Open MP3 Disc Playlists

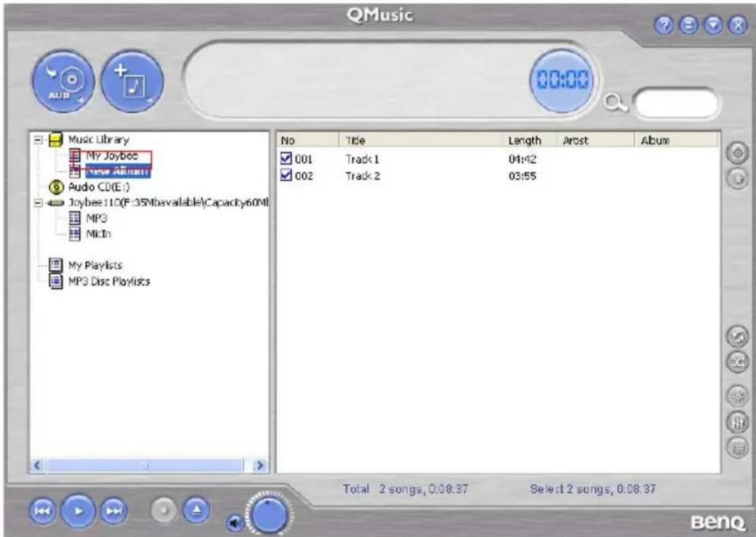(x=109, y=281)
